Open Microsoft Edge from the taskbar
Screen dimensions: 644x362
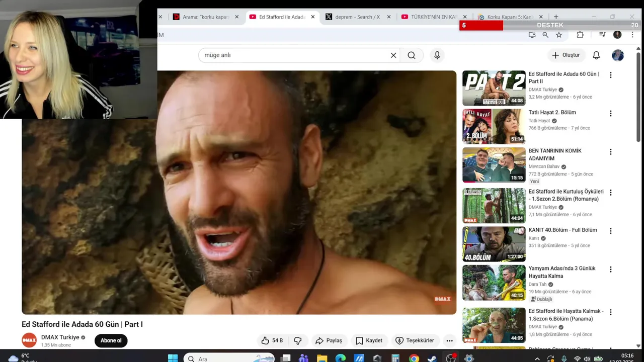[341, 358]
